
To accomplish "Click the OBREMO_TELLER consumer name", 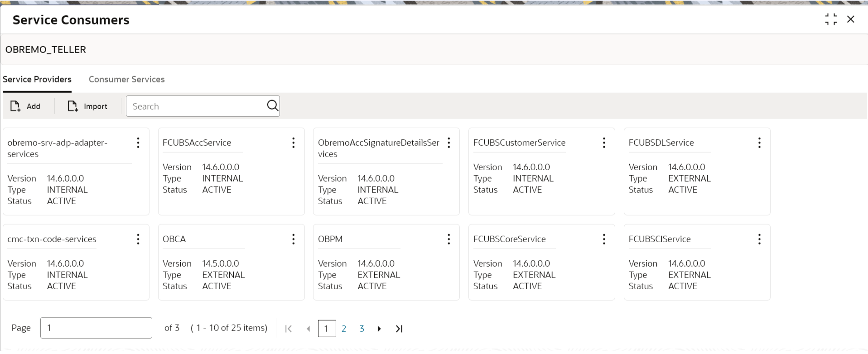I will point(46,49).
